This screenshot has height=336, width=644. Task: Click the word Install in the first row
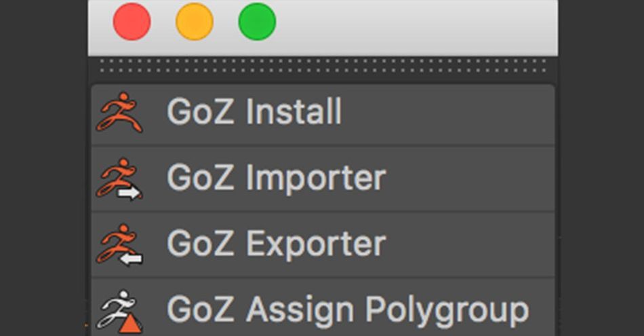click(x=294, y=111)
